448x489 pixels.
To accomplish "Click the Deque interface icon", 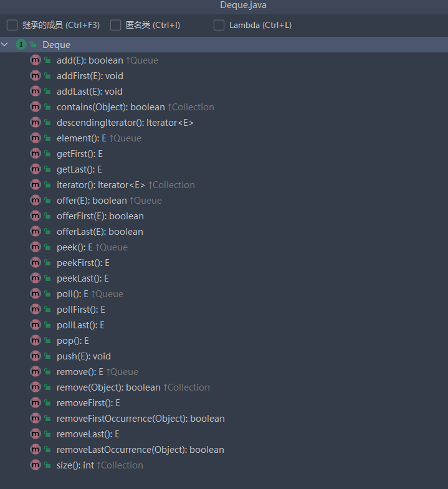I will pyautogui.click(x=21, y=45).
